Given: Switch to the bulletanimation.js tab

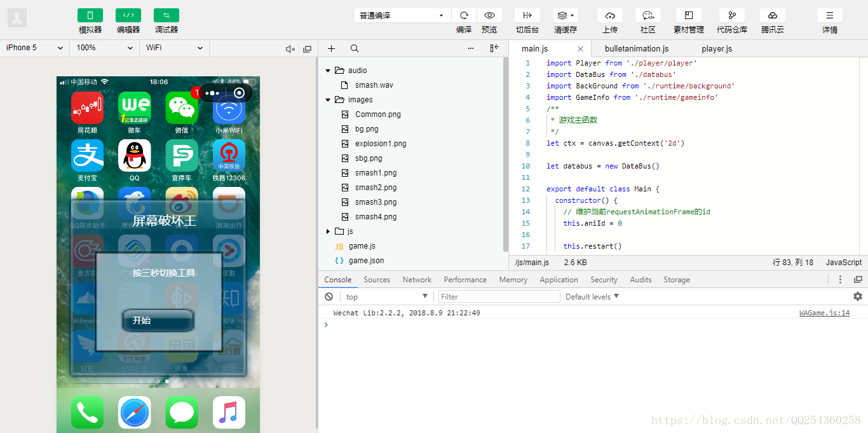Looking at the screenshot, I should (x=637, y=48).
